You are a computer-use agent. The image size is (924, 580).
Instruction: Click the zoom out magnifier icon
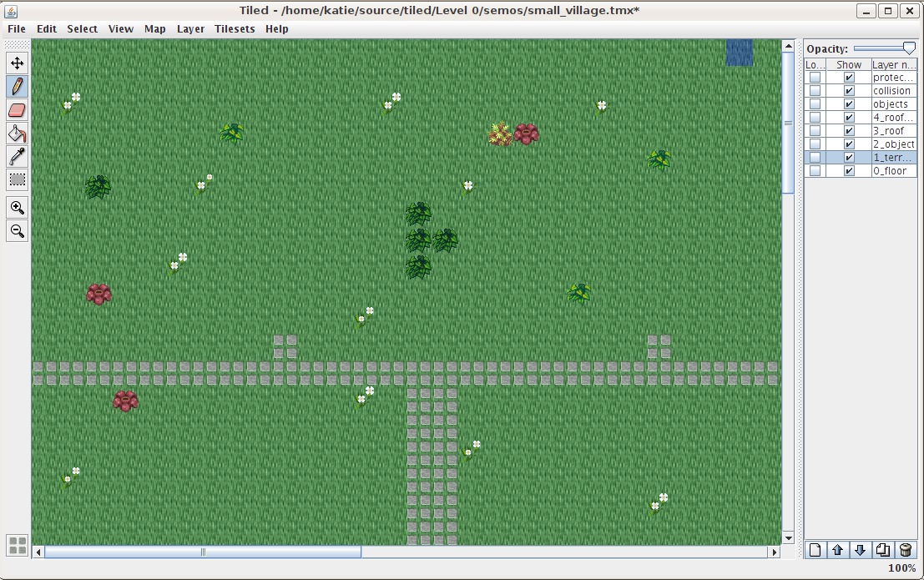[x=18, y=231]
